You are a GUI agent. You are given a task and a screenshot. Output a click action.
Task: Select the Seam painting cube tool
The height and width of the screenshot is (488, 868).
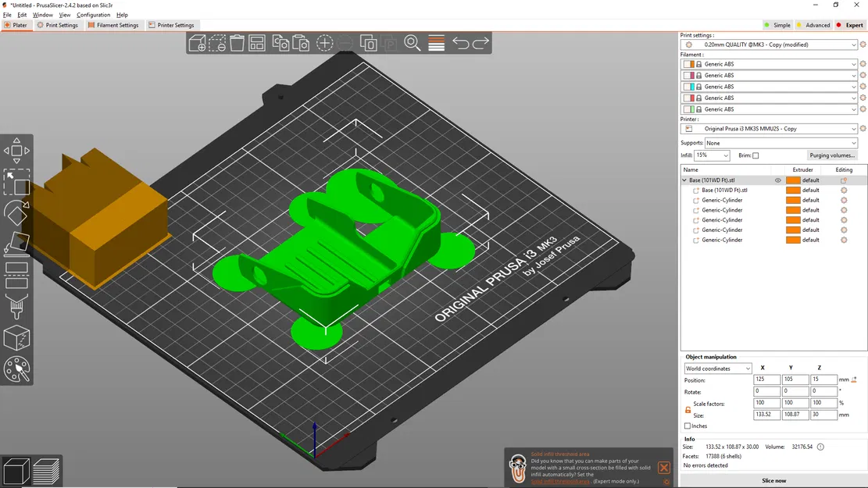(x=16, y=337)
